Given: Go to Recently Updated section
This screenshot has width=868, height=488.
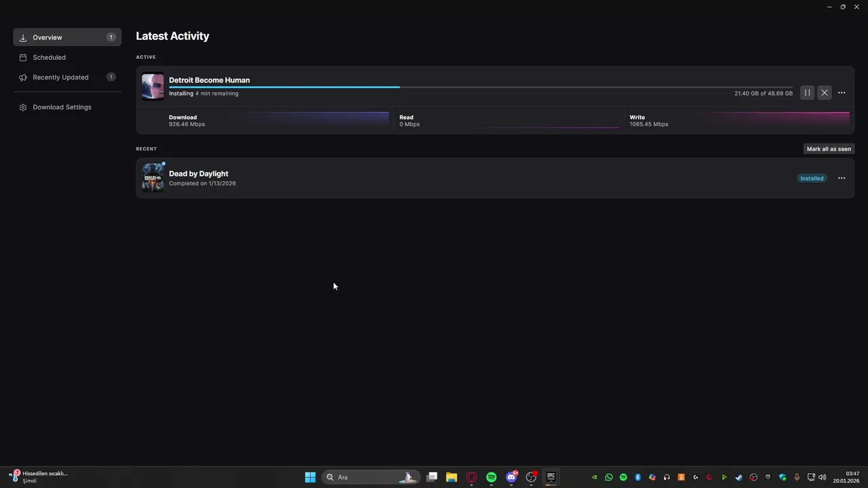Looking at the screenshot, I should point(67,77).
